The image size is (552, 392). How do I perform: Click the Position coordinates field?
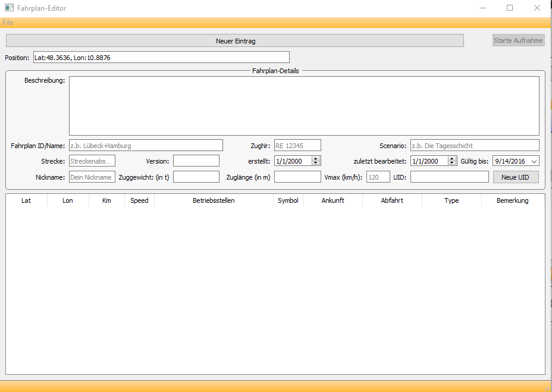[x=161, y=57]
